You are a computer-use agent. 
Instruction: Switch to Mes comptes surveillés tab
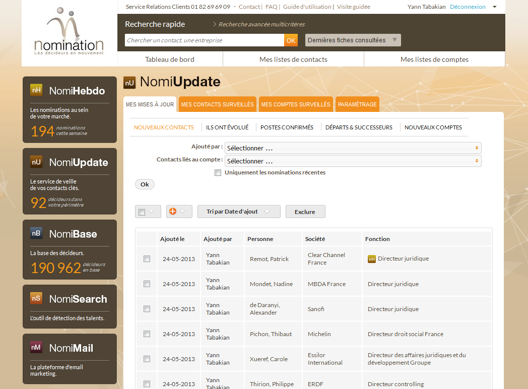pyautogui.click(x=296, y=104)
